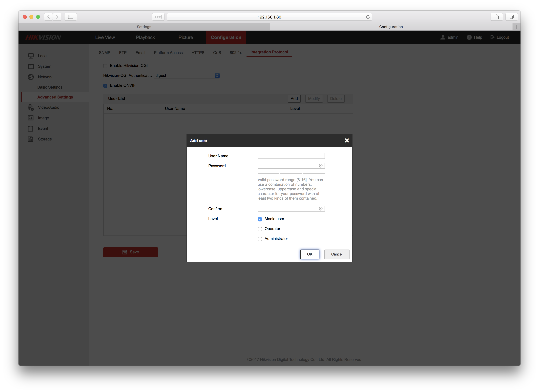The height and width of the screenshot is (392, 539).
Task: Reveal the Password field contents
Action: [x=321, y=166]
